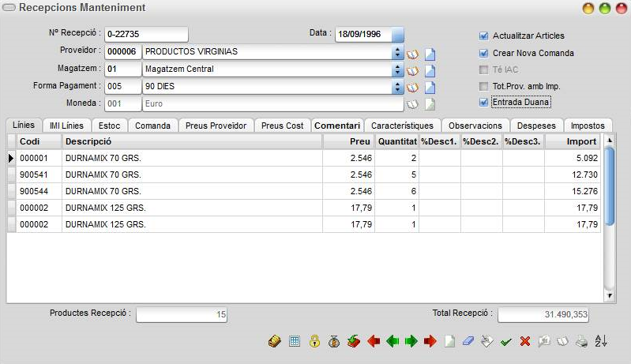Expand the Proveïdor PRODUCTOS VIRGINIAS dropdown
631x364 pixels.
click(x=397, y=52)
